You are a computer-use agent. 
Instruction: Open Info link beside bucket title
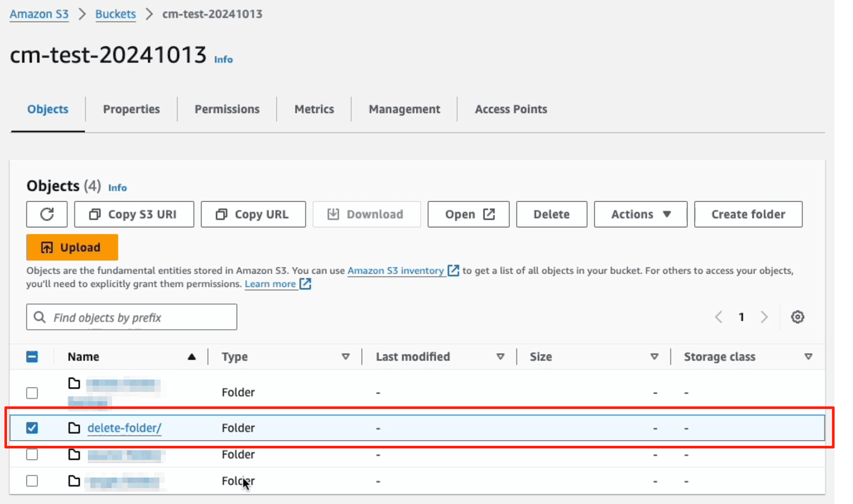click(223, 59)
